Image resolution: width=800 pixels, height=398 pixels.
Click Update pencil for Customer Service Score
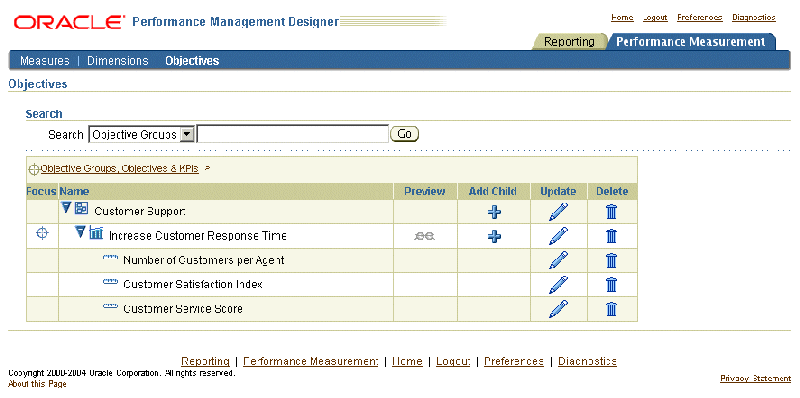(x=558, y=309)
